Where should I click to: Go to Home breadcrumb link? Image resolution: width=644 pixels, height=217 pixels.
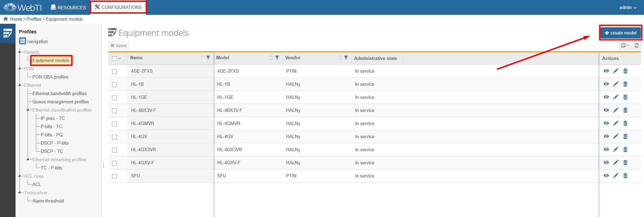pyautogui.click(x=16, y=19)
